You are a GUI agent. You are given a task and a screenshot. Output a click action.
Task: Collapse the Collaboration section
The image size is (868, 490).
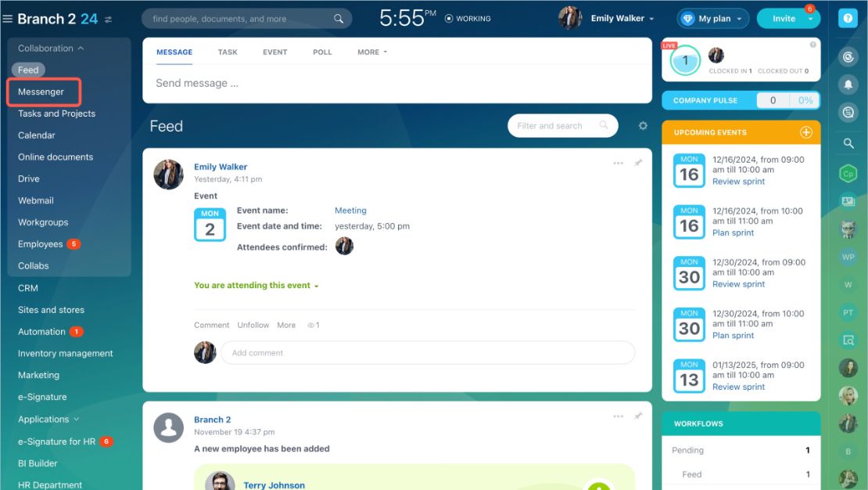(x=51, y=49)
